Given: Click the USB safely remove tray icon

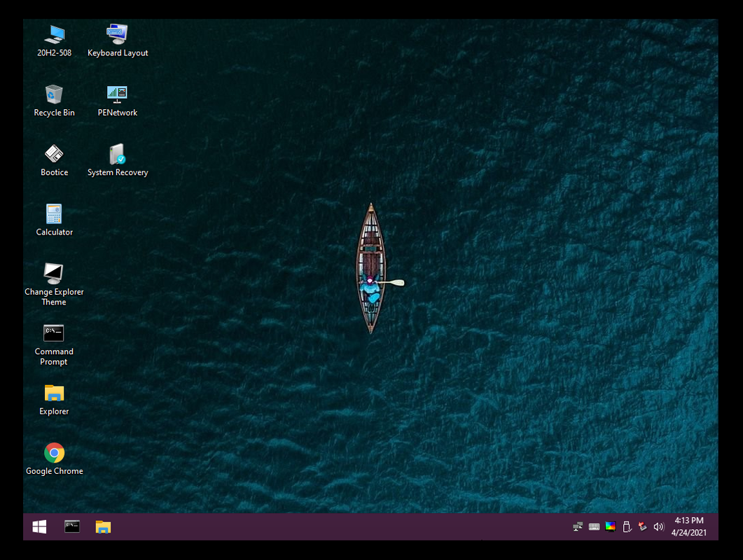Looking at the screenshot, I should point(627,527).
